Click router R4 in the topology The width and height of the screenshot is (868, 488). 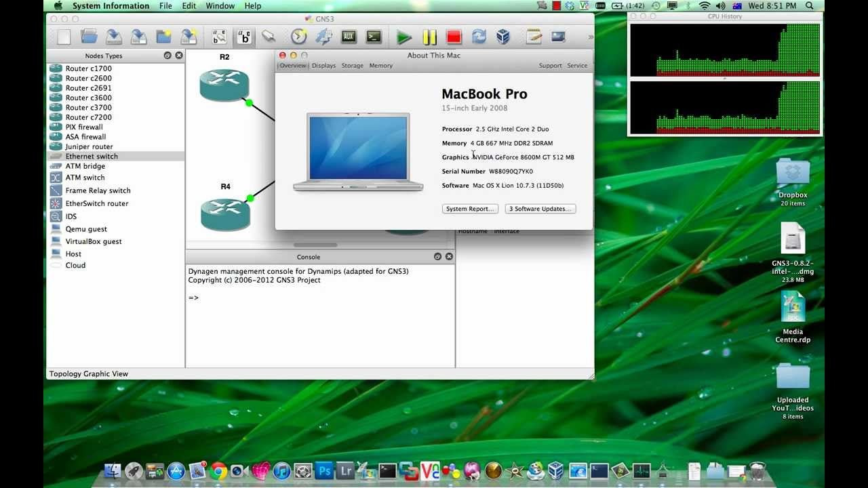226,214
